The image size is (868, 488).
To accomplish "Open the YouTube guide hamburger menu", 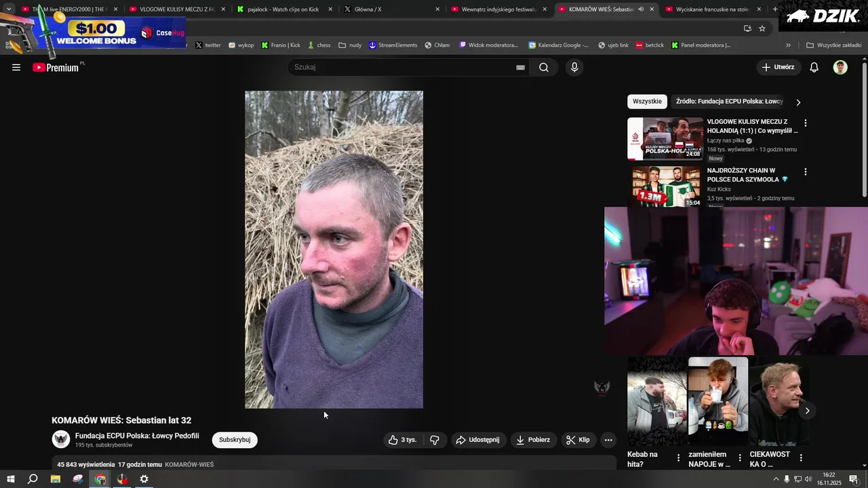I will click(16, 67).
